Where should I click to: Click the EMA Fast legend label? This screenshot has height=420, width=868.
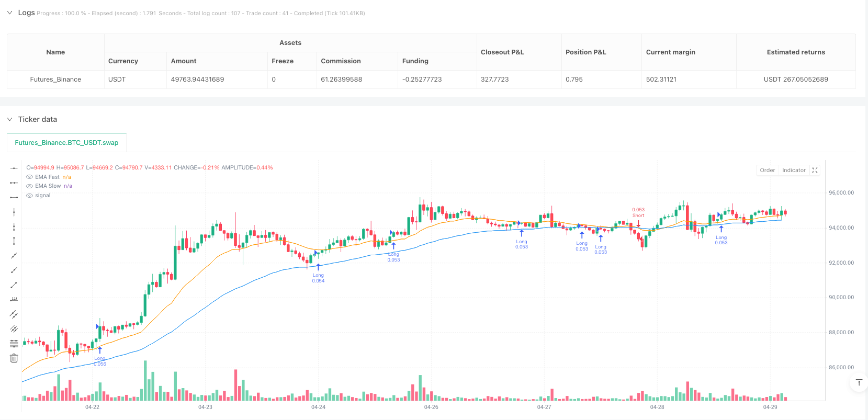click(x=47, y=177)
